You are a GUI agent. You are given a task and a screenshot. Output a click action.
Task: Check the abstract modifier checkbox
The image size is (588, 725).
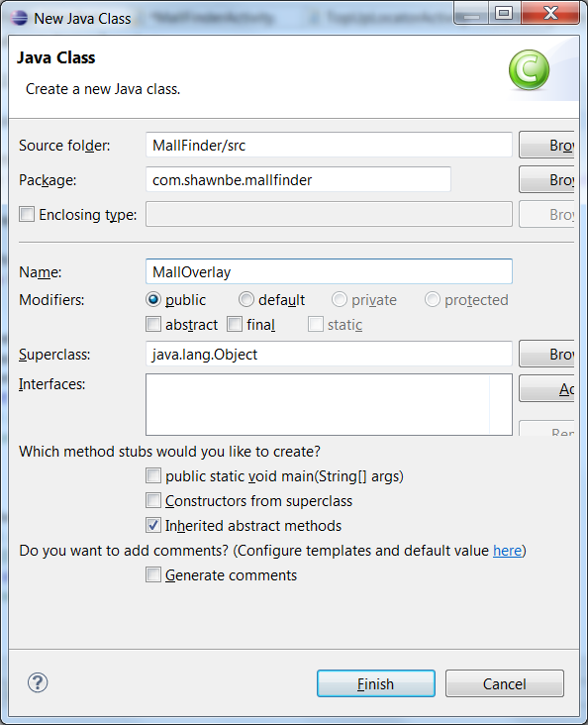pyautogui.click(x=153, y=324)
